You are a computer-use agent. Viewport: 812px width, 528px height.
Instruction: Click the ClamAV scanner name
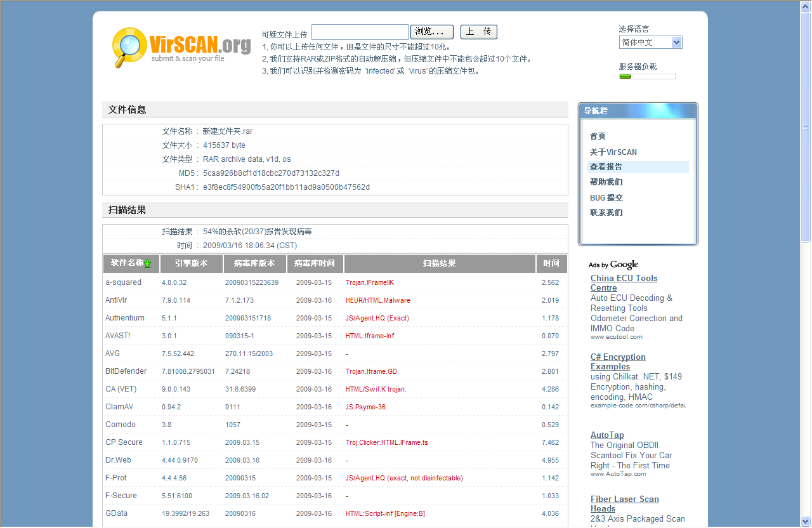tap(119, 407)
